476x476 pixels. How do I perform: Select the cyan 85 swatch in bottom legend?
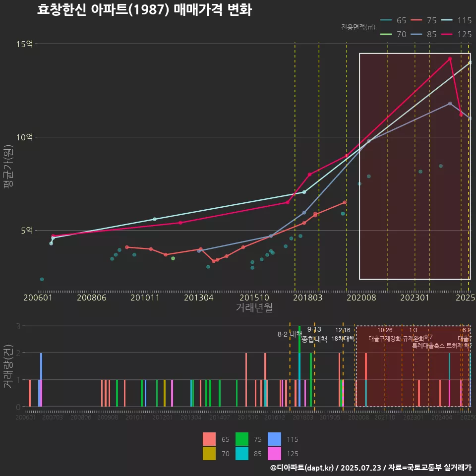click(x=242, y=453)
